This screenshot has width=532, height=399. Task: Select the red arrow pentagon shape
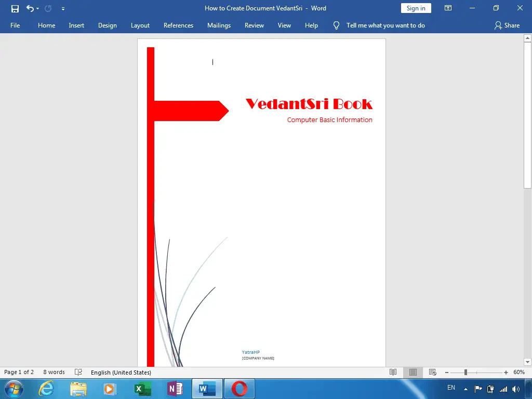point(191,111)
